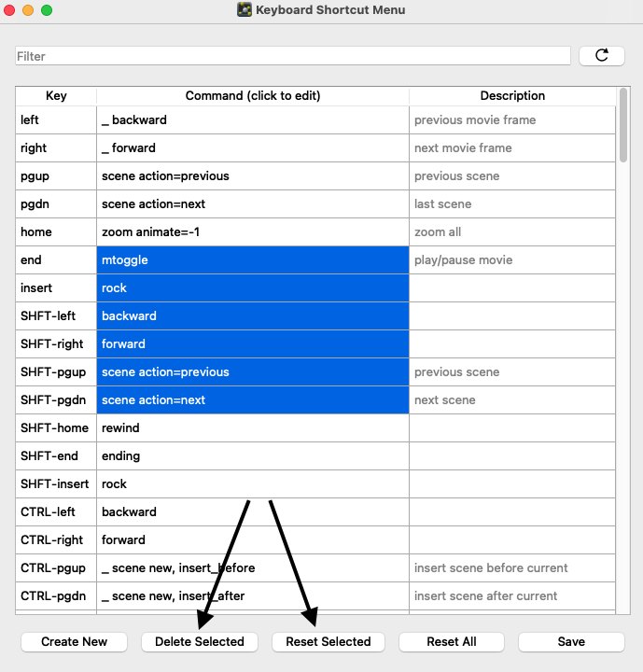This screenshot has height=672, width=643.
Task: Select 'backward' command in SHFT-left row
Action: pos(253,315)
